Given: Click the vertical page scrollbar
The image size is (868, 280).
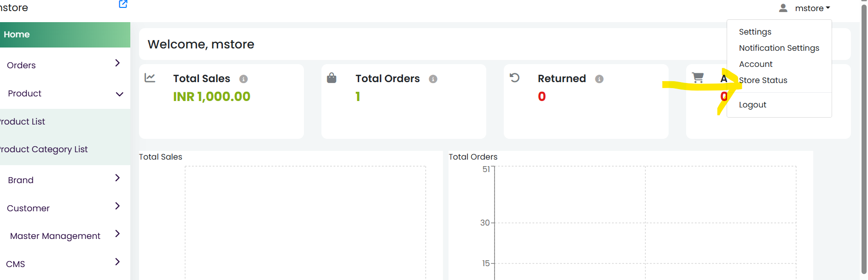Looking at the screenshot, I should pyautogui.click(x=864, y=138).
